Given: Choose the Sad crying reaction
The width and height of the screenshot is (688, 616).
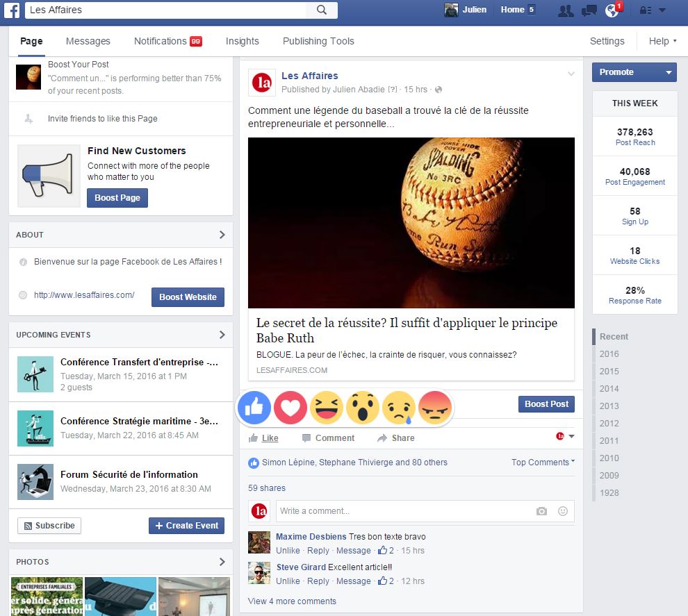Looking at the screenshot, I should click(x=399, y=408).
